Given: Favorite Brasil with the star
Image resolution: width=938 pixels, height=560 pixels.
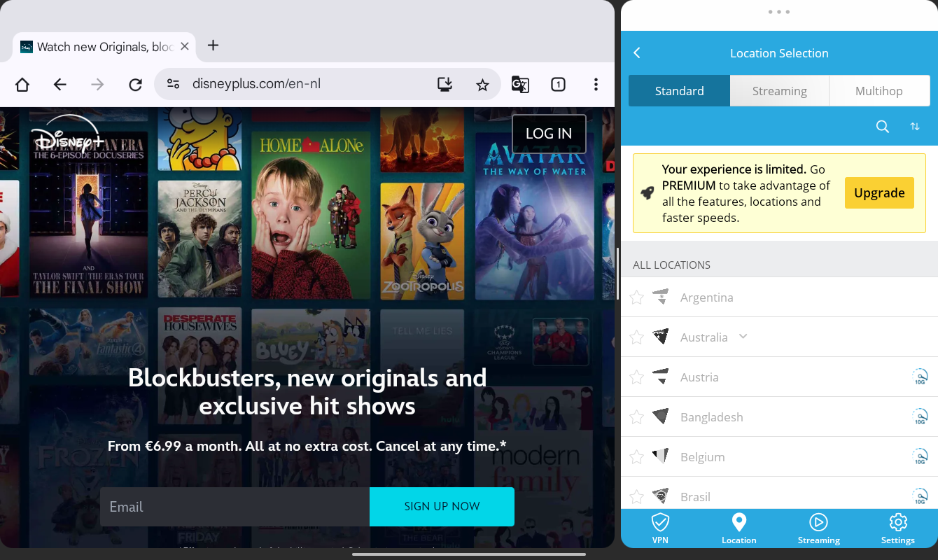Looking at the screenshot, I should click(x=636, y=497).
